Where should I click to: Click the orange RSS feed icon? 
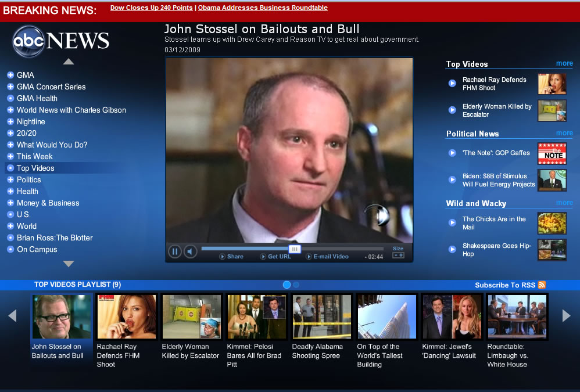tap(542, 285)
